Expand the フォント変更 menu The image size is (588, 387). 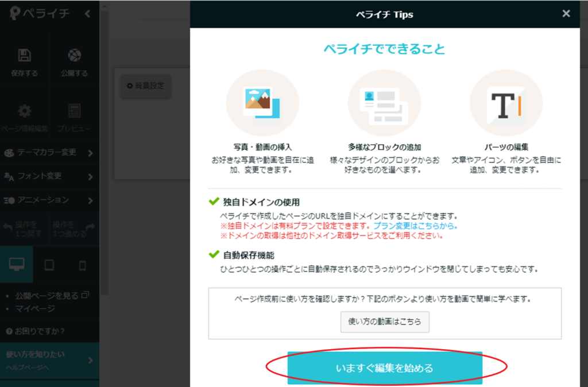click(x=49, y=176)
